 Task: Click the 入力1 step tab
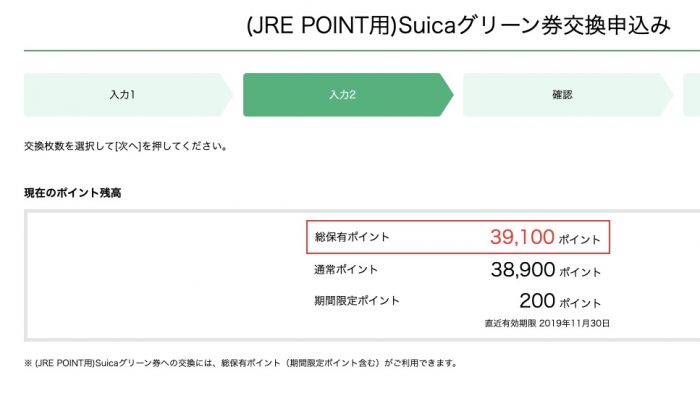122,94
